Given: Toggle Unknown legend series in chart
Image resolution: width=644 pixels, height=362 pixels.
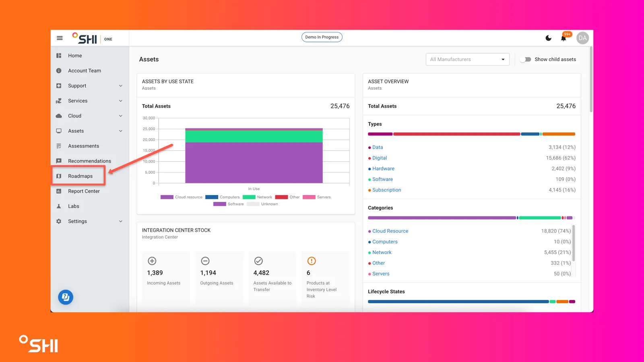Looking at the screenshot, I should coord(262,204).
